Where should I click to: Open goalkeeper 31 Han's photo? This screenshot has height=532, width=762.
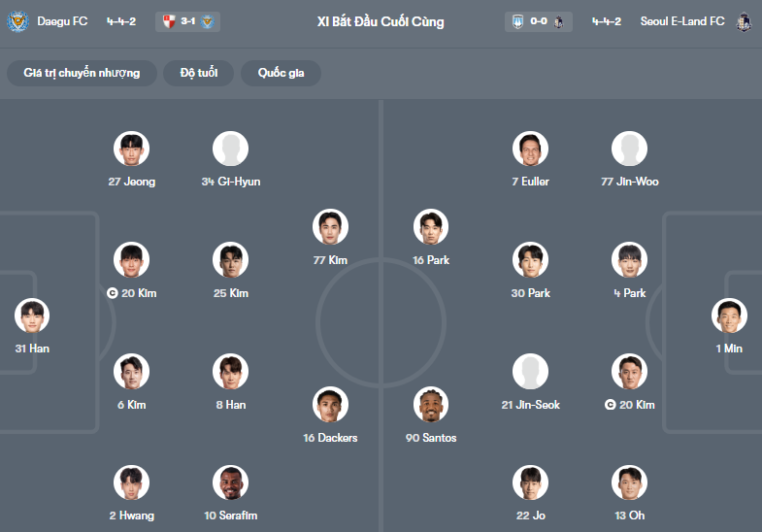[x=32, y=316]
